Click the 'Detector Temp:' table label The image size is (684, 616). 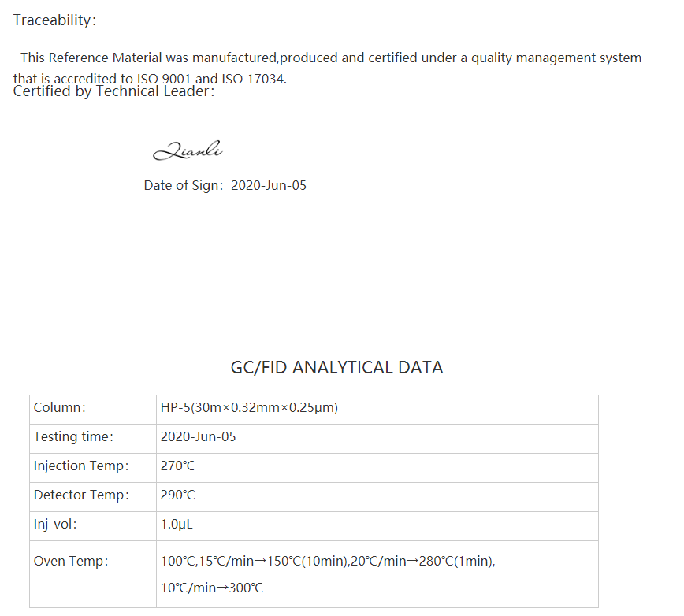[82, 495]
